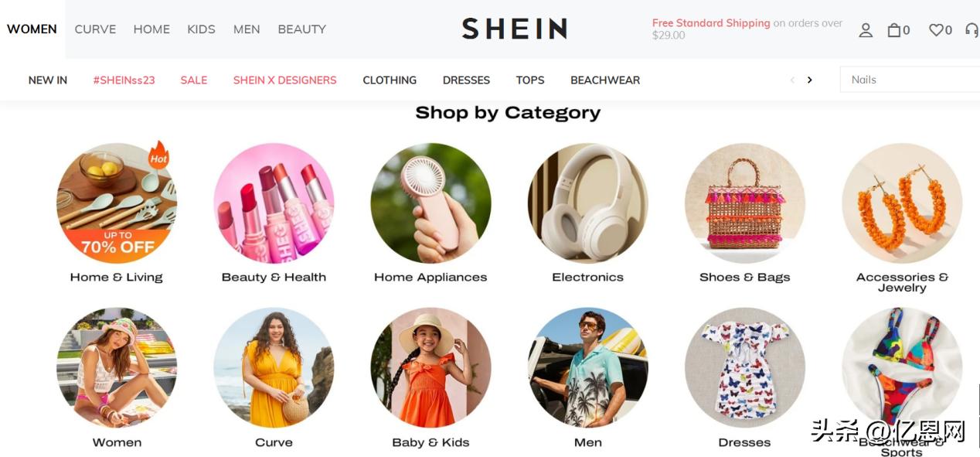Viewport: 980px width, 457px height.
Task: Switch to the BEAUTY tab
Action: [301, 29]
